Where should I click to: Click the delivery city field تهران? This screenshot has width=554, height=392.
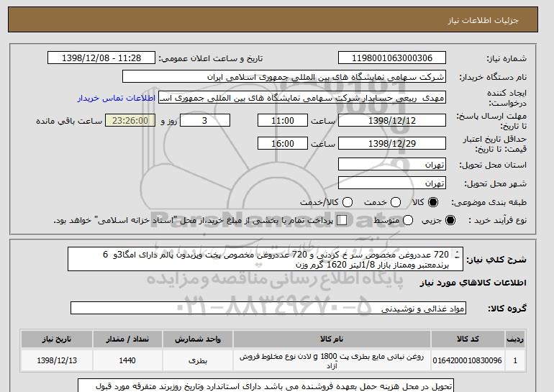coord(392,183)
